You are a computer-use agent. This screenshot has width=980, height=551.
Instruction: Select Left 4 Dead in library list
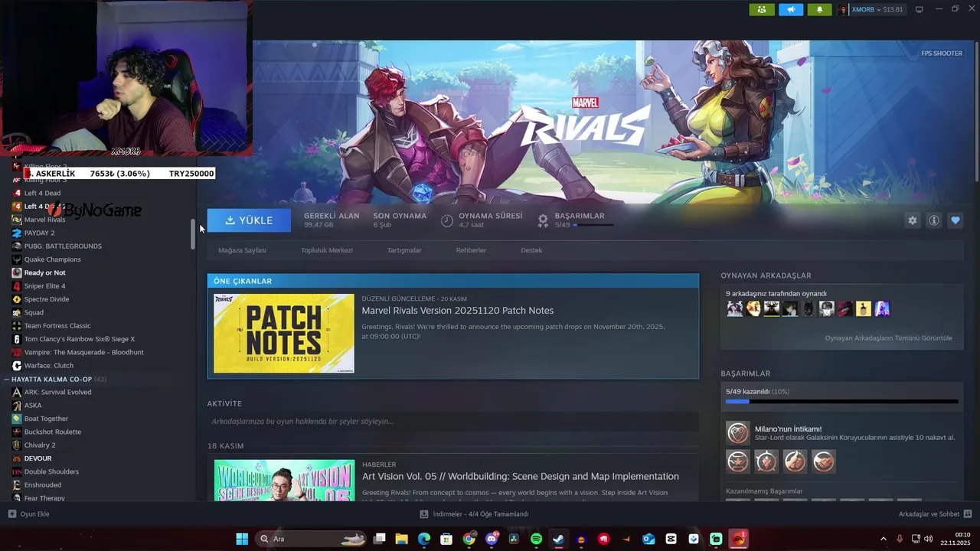click(x=42, y=194)
